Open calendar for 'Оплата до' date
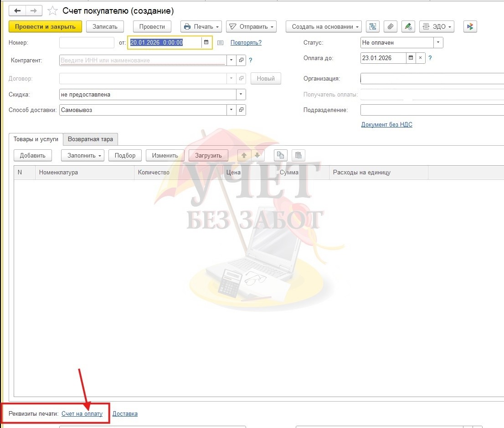This screenshot has height=428, width=504. (x=411, y=58)
